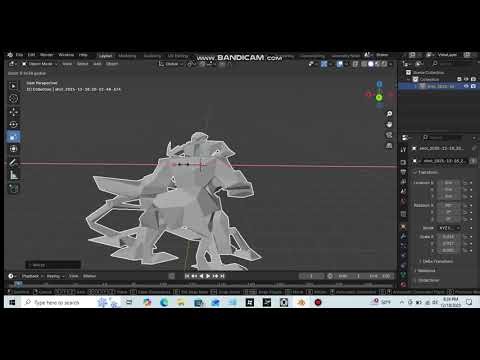This screenshot has height=360, width=480.
Task: Open the Material properties tab icon
Action: point(403,284)
